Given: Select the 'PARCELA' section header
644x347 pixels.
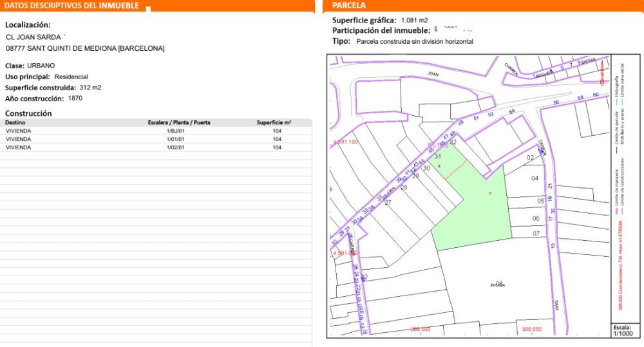Looking at the screenshot, I should tap(348, 5).
